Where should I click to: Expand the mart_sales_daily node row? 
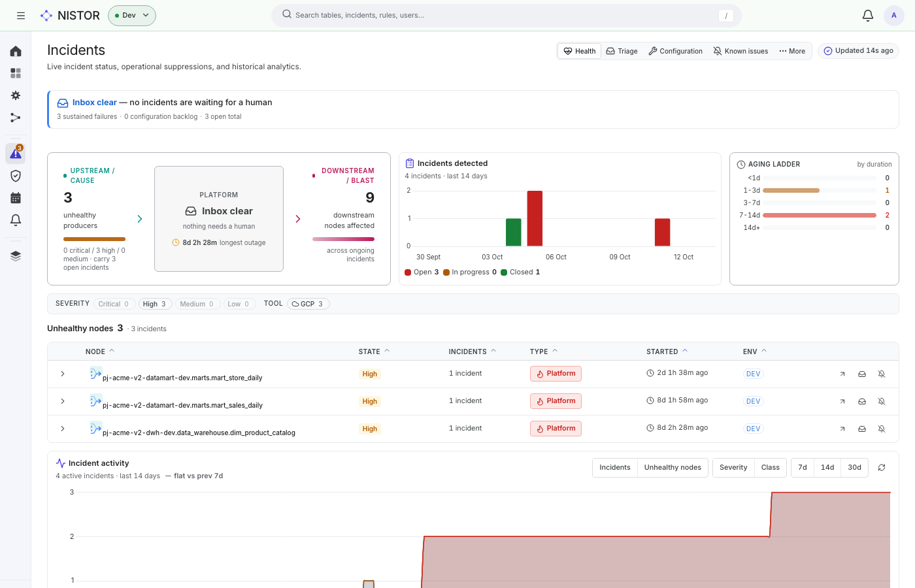(x=63, y=401)
